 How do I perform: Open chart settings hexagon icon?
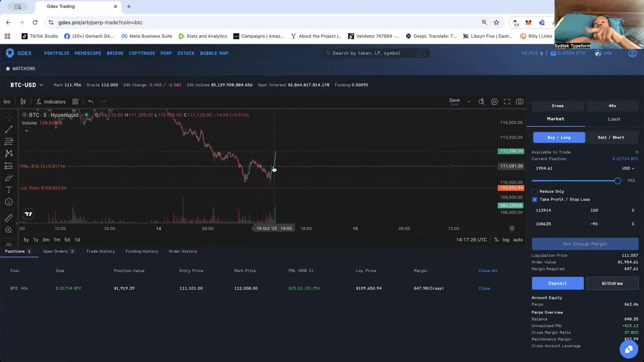[494, 102]
